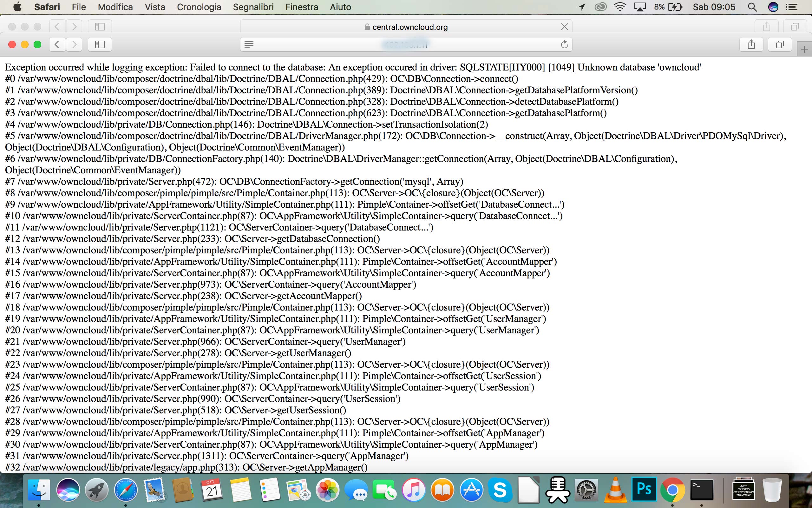
Task: Open Photoshop from the dock
Action: pyautogui.click(x=644, y=489)
